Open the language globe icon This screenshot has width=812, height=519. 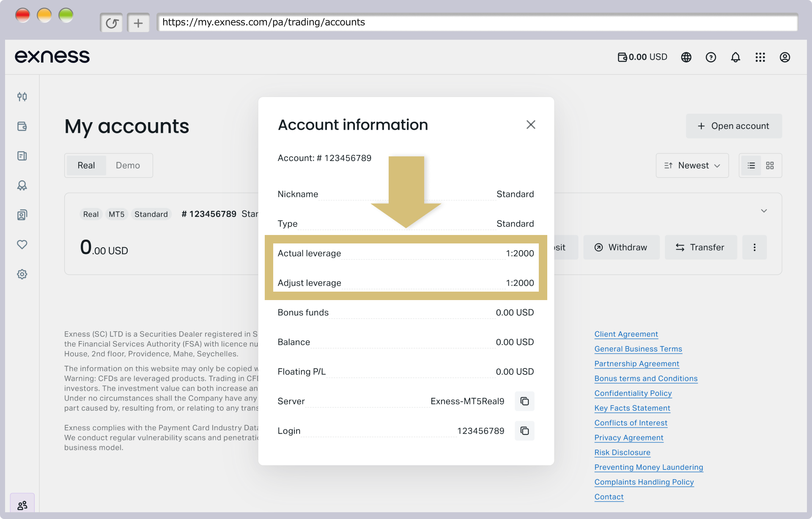686,57
